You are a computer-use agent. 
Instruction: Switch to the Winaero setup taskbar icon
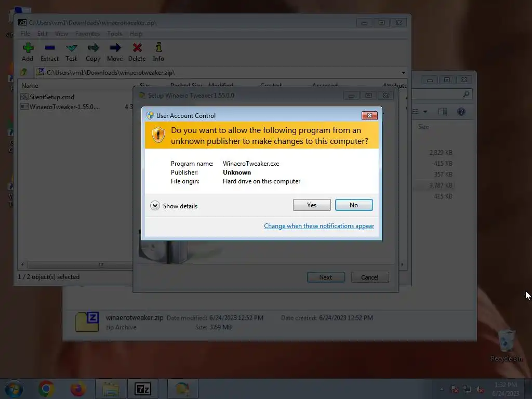point(182,389)
